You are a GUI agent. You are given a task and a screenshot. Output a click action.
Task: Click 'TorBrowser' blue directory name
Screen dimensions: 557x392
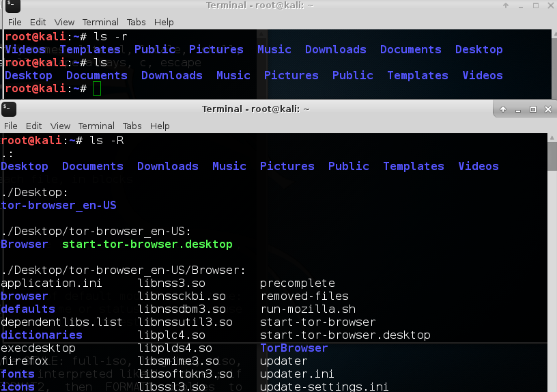tap(294, 348)
